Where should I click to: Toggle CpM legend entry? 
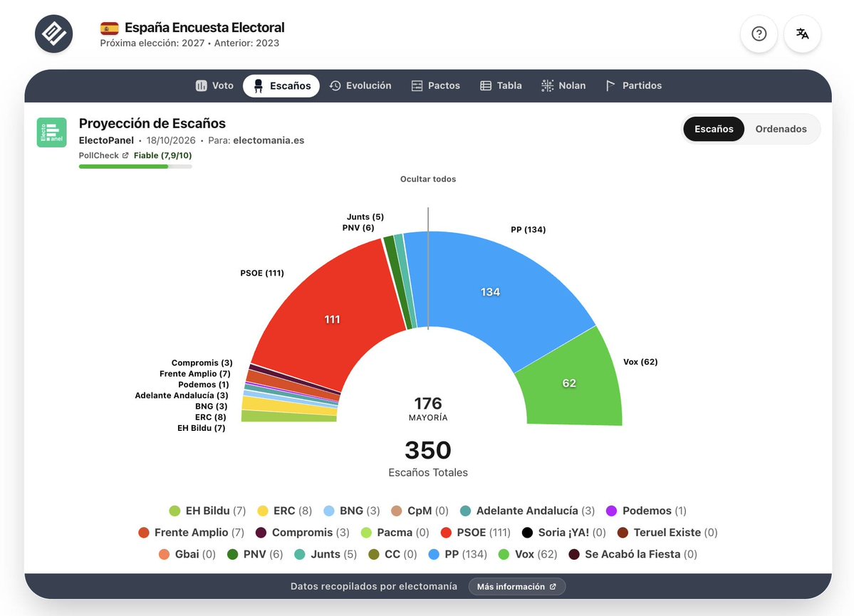(420, 511)
